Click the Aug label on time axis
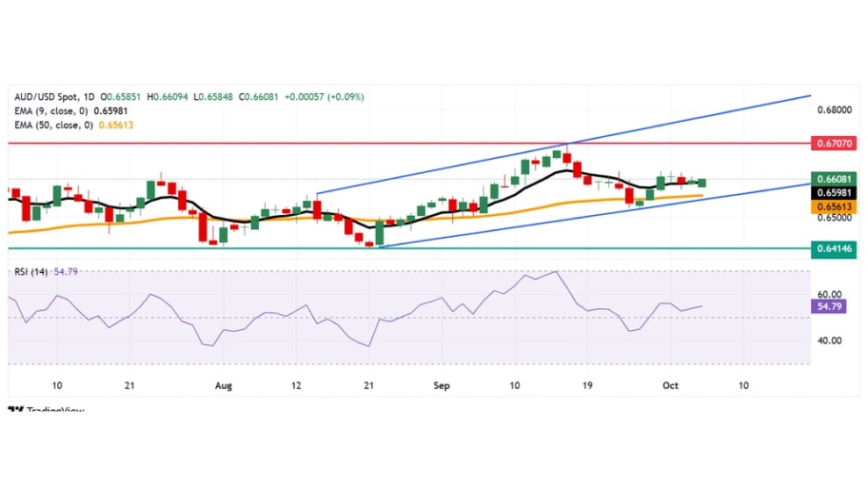Screen dimensions: 868x488 224,385
